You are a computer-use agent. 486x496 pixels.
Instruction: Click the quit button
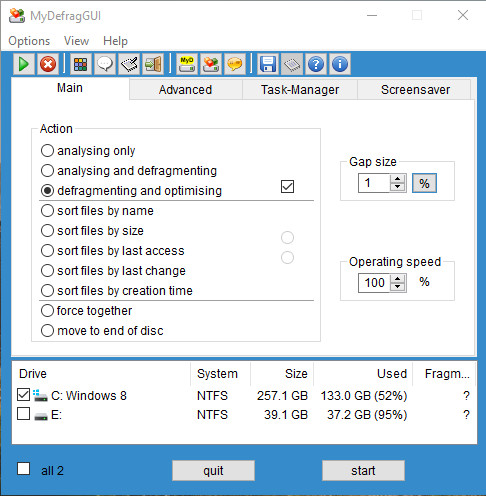pyautogui.click(x=213, y=471)
